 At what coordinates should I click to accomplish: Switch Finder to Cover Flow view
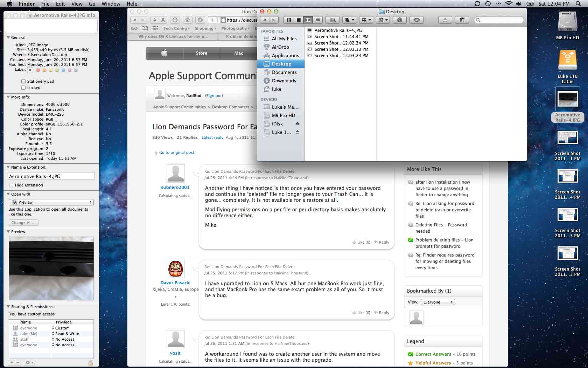pos(318,20)
